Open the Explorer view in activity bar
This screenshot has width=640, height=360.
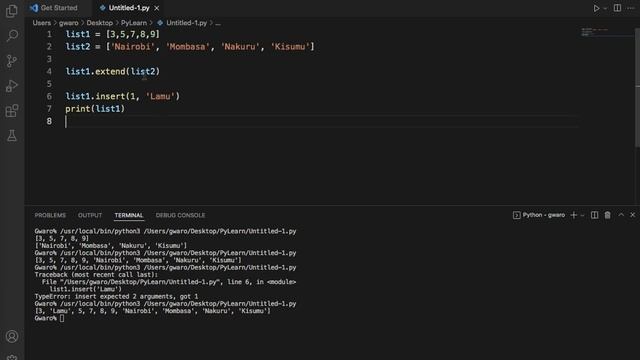pyautogui.click(x=12, y=11)
